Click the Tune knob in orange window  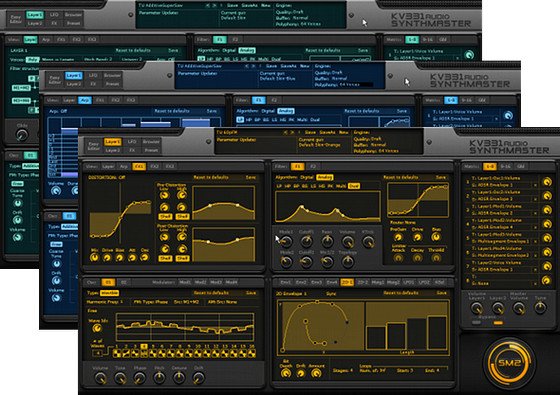tap(540, 308)
